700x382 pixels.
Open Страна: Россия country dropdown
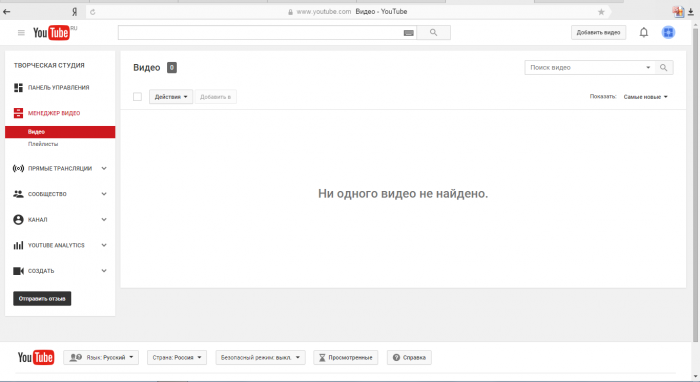click(x=177, y=357)
